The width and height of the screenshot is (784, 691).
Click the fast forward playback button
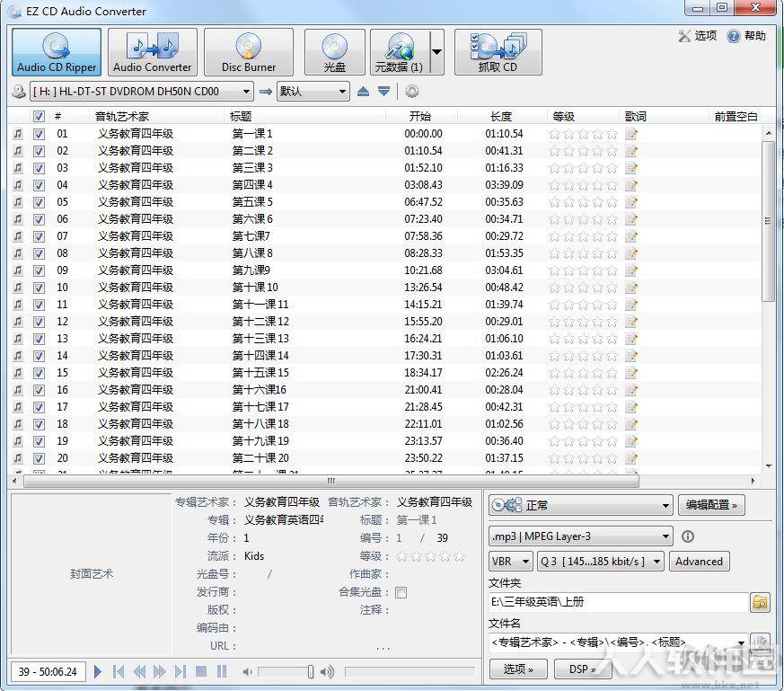click(x=160, y=671)
